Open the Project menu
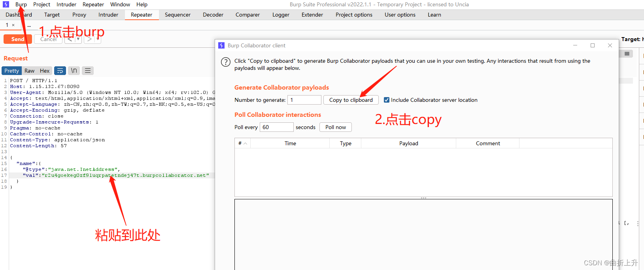 click(42, 4)
